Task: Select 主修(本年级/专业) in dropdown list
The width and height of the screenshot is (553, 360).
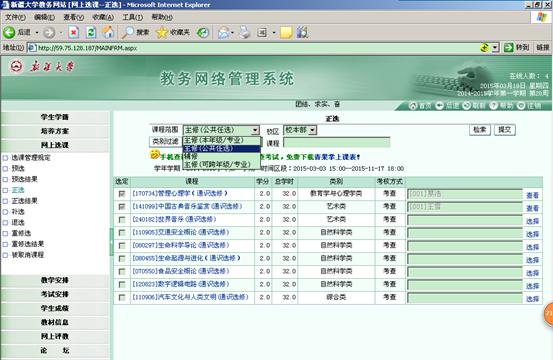Action: pyautogui.click(x=221, y=140)
